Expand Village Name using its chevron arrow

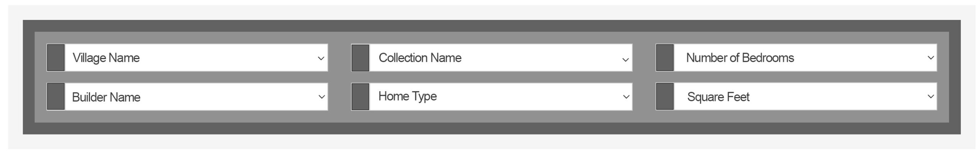(321, 59)
